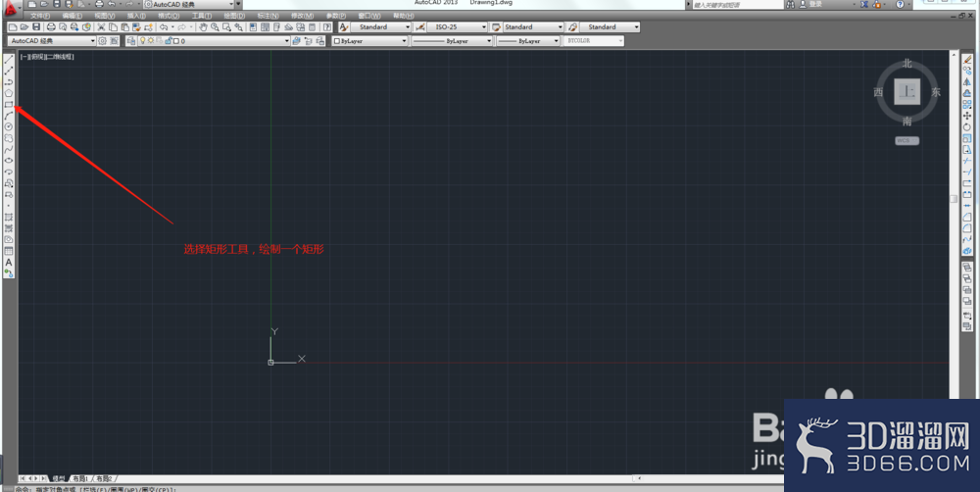Select the Erase tool in modify toolbar
Image resolution: width=980 pixels, height=492 pixels.
[967, 60]
